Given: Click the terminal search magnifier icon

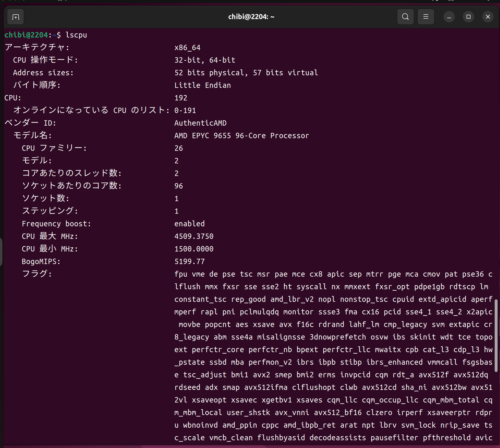Looking at the screenshot, I should tap(405, 17).
